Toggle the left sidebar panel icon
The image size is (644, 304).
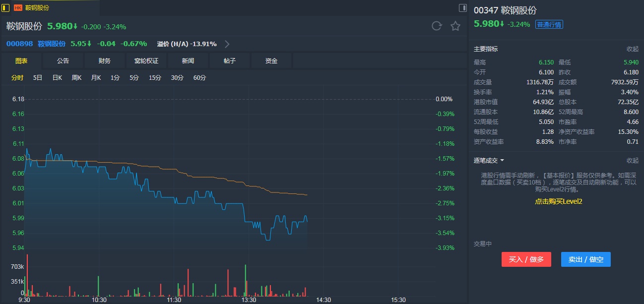pos(5,8)
